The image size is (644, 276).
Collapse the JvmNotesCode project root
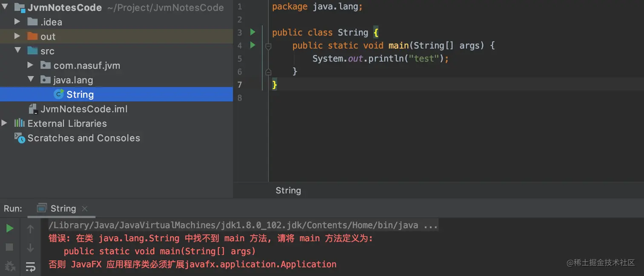[5, 6]
